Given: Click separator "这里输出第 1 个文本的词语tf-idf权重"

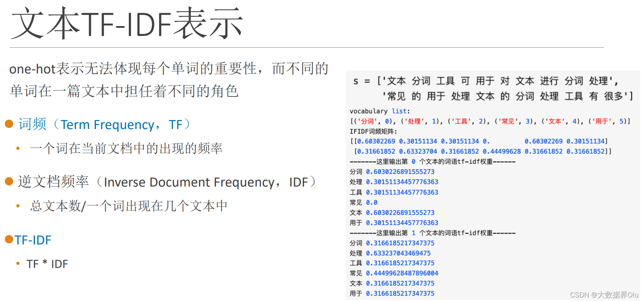Looking at the screenshot, I should pyautogui.click(x=433, y=233).
